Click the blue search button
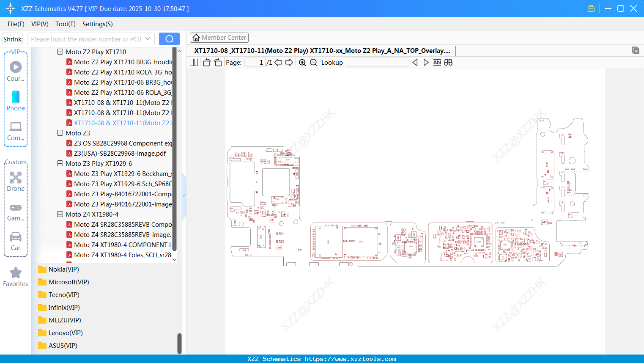644x363 pixels. point(169,39)
